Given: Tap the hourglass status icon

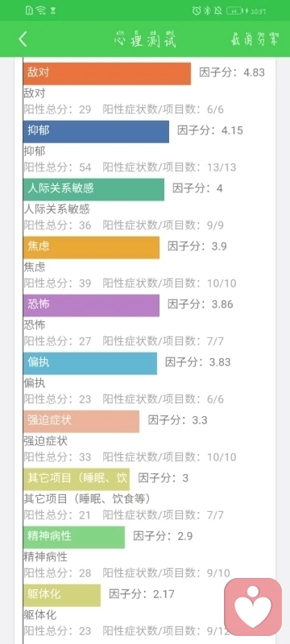Looking at the screenshot, I should coord(53,11).
